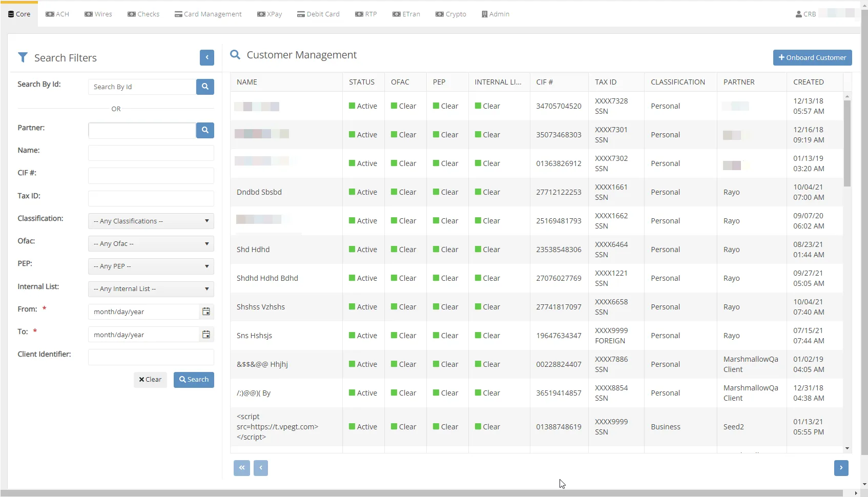Open the Card Management tab
Viewport: 868px width, 497px height.
pos(208,14)
